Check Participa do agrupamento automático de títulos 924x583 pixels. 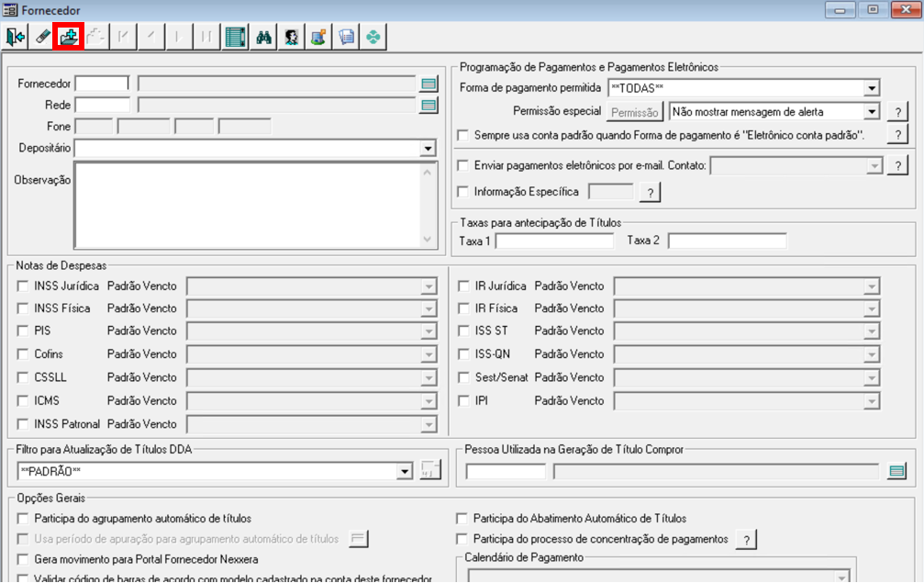[x=23, y=518]
